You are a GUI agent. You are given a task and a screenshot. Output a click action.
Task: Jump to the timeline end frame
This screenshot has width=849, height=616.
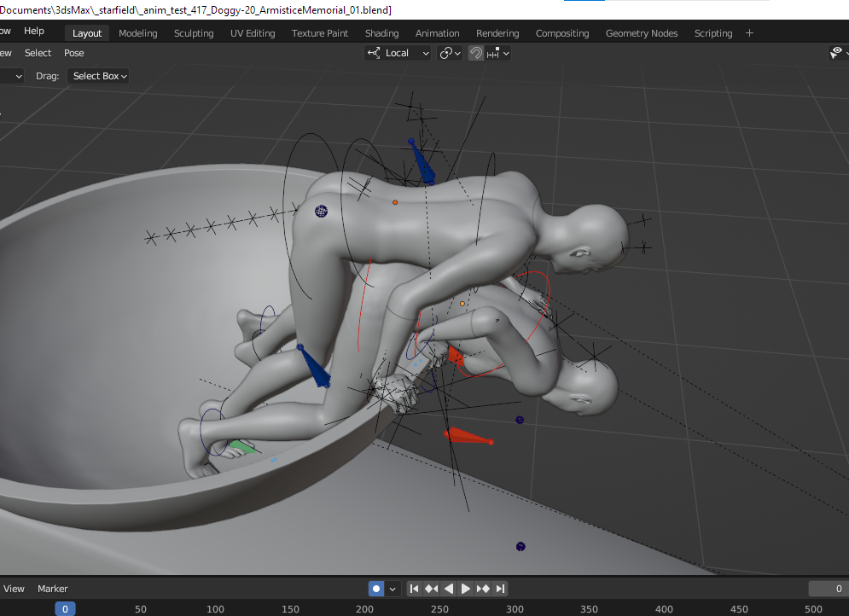[x=501, y=589]
